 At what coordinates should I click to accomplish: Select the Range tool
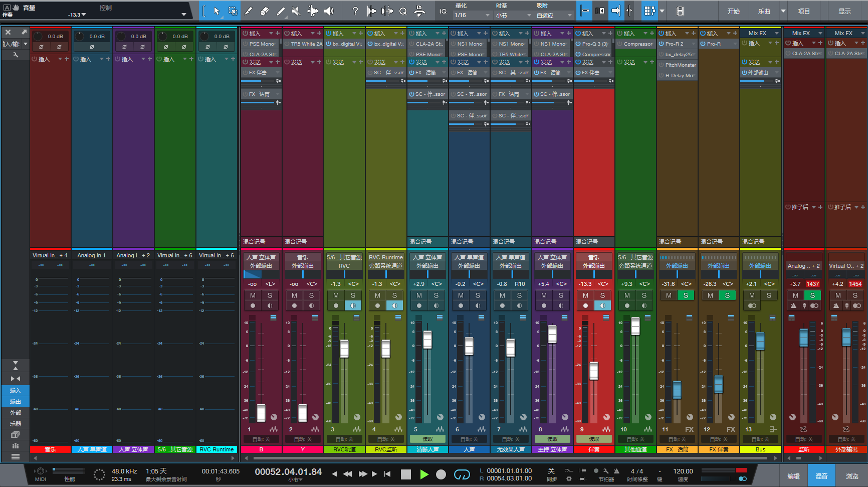[233, 11]
